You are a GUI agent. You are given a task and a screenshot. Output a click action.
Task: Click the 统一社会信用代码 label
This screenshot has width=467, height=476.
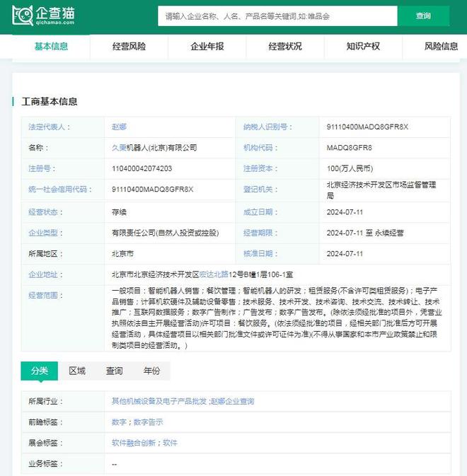pos(60,190)
